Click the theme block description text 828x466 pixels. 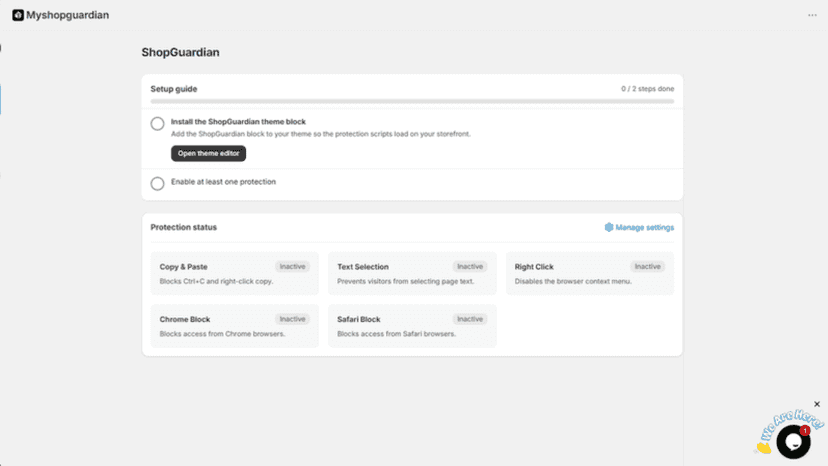(321, 134)
